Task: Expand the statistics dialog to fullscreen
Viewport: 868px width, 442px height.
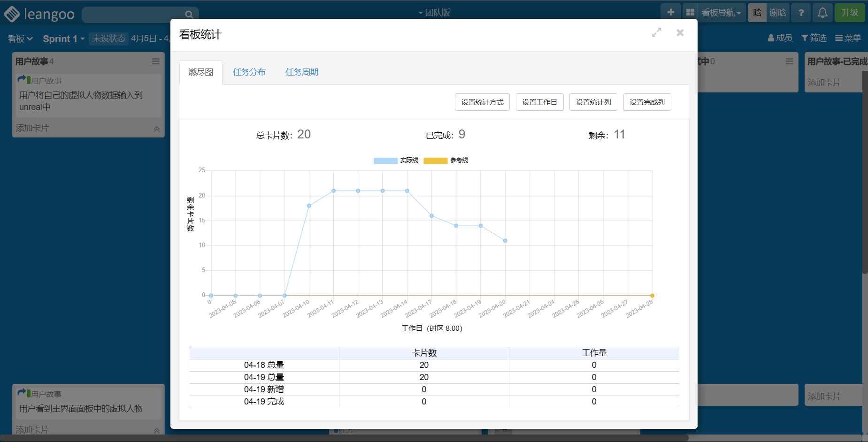Action: 656,32
